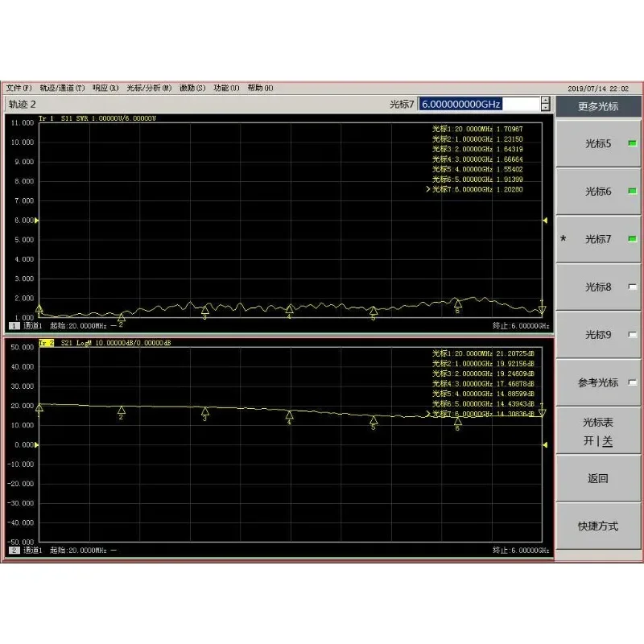Screen dimensions: 644x644
Task: Click marker 2 triangle on S21 trace
Action: (x=122, y=410)
